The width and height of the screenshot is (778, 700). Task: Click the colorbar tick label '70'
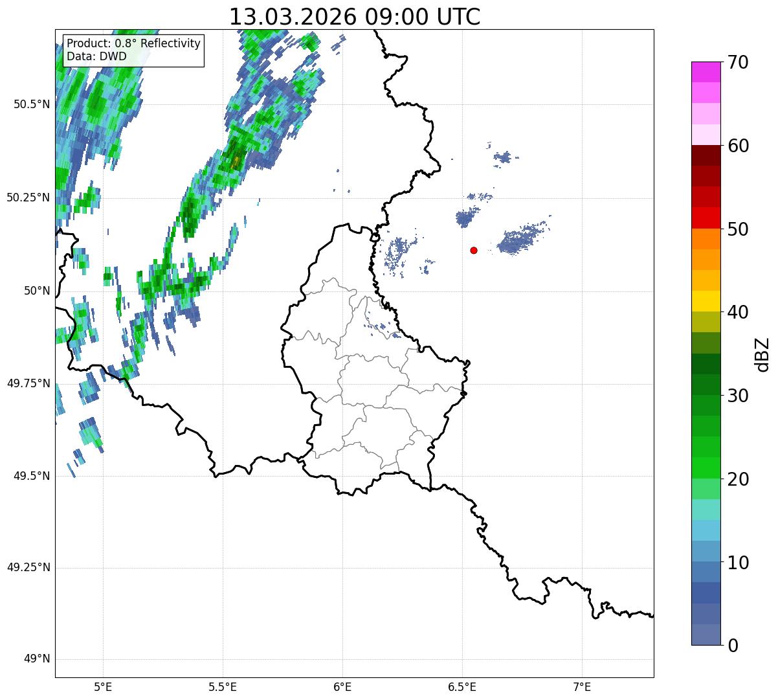[737, 62]
